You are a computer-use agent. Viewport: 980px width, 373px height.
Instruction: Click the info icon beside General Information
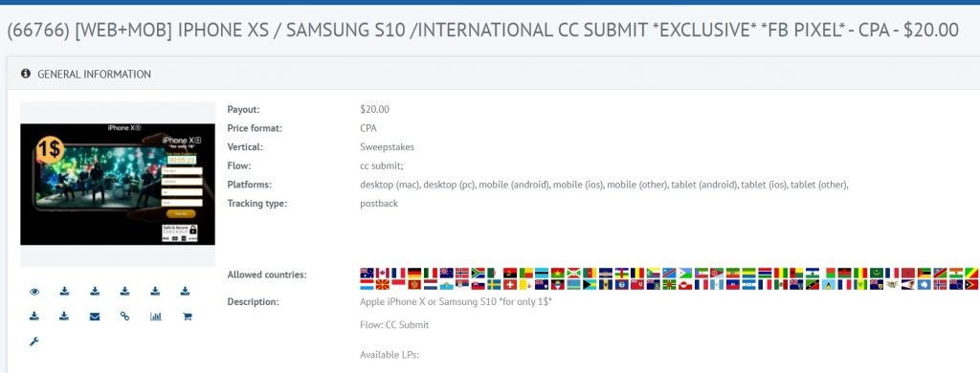[x=26, y=74]
